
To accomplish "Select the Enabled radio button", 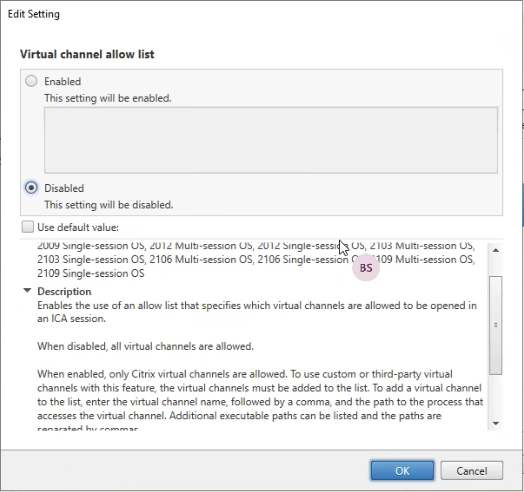I will click(x=31, y=81).
